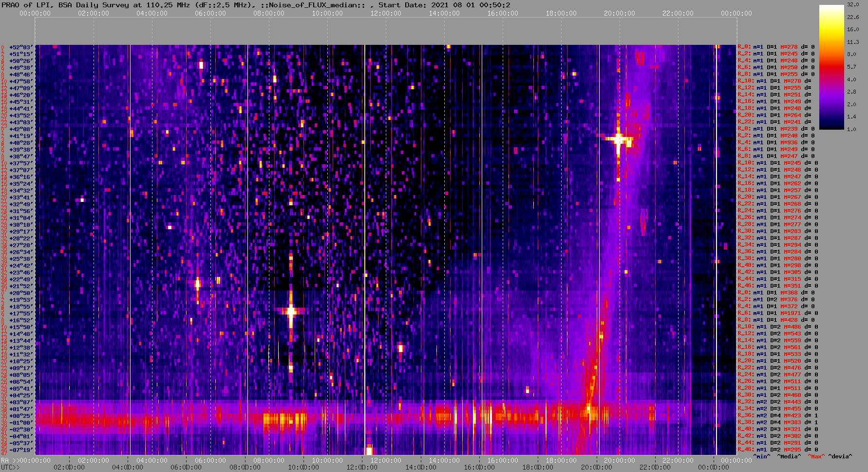Screen dimensions: 868x472
Task: Click the row reading 'R_16: m=1 D=1 M=262'
Action: click(x=777, y=184)
